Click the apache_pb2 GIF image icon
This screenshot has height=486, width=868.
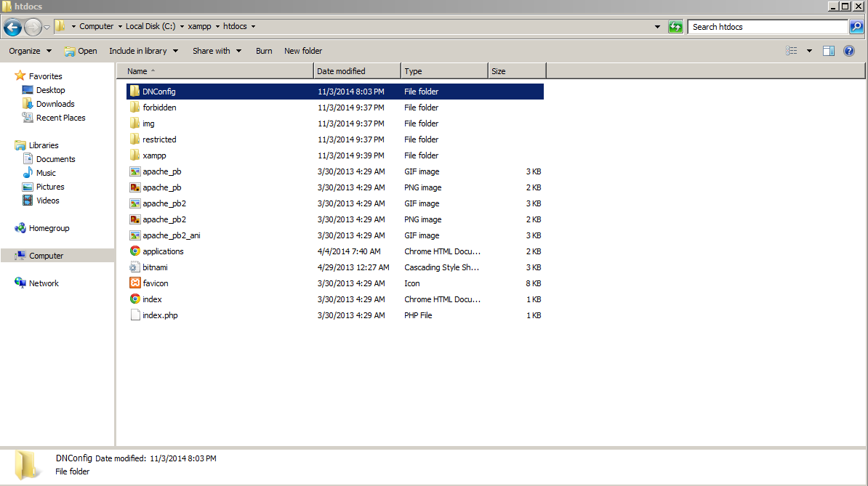(x=134, y=203)
